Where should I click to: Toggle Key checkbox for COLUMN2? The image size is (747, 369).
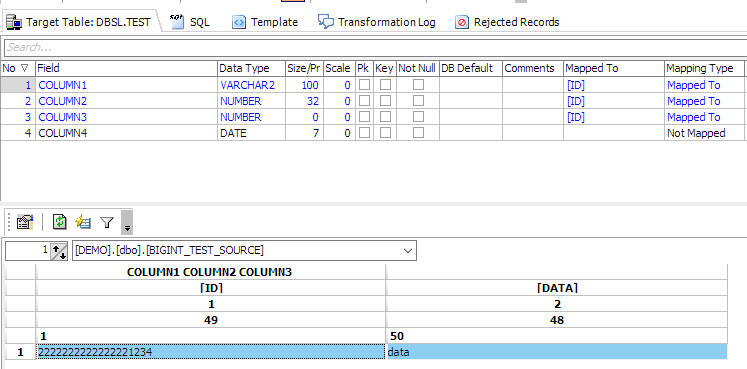(x=385, y=100)
